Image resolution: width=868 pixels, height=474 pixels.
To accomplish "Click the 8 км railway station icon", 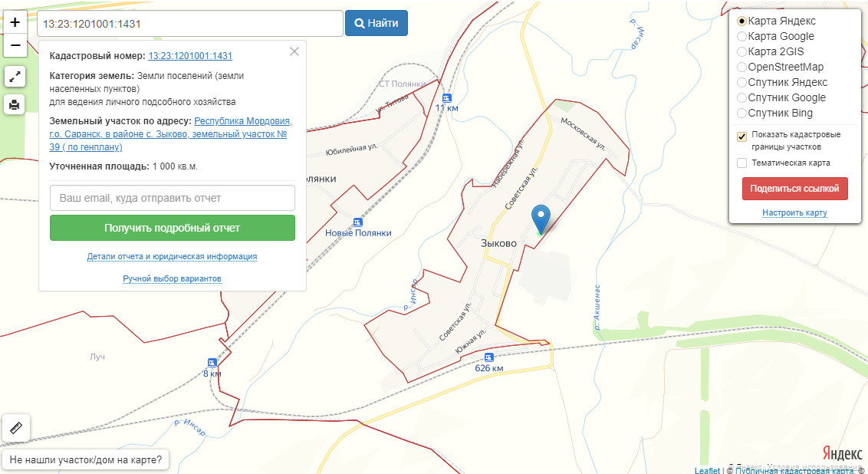I will click(212, 363).
